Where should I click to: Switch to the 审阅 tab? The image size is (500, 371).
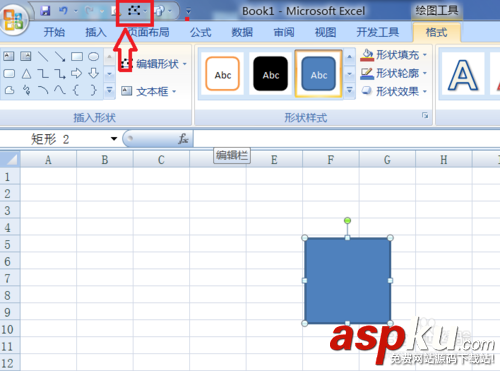pyautogui.click(x=284, y=32)
